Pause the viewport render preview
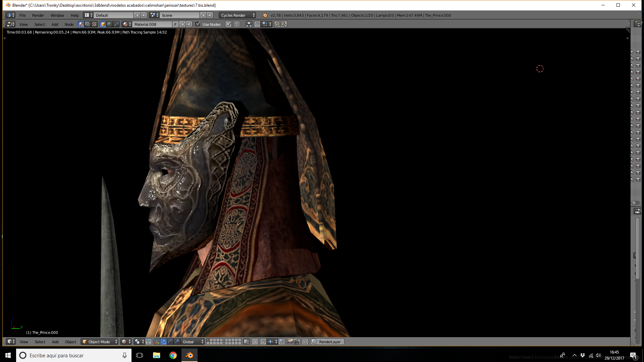This screenshot has height=362, width=644. pyautogui.click(x=305, y=342)
